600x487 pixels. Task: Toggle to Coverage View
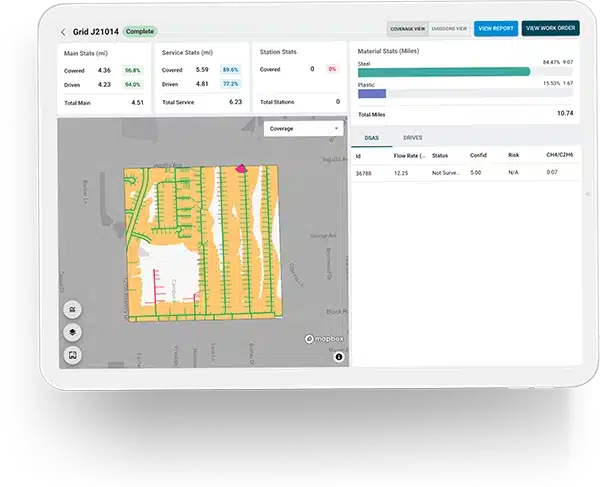408,29
